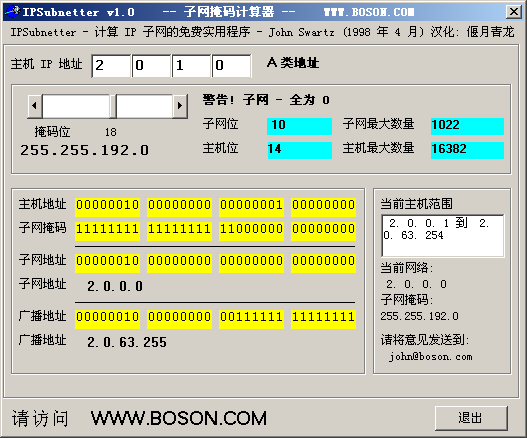The height and width of the screenshot is (438, 527).
Task: Click the fourth IP octet field
Action: point(231,66)
